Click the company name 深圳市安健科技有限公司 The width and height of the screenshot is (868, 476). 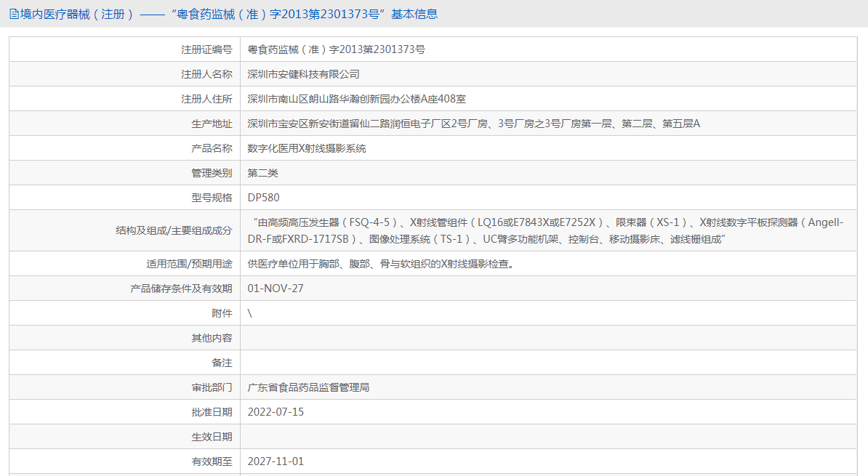303,74
